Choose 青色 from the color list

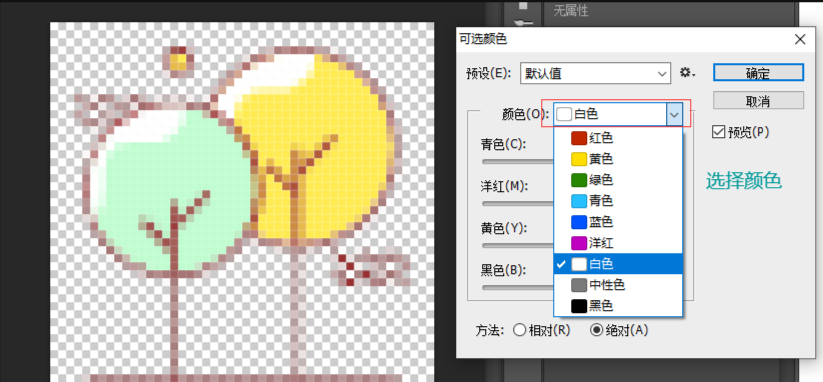(x=618, y=200)
